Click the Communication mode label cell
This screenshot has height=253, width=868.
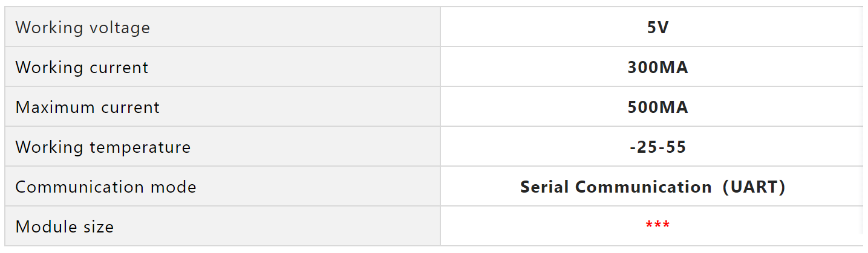(x=222, y=187)
